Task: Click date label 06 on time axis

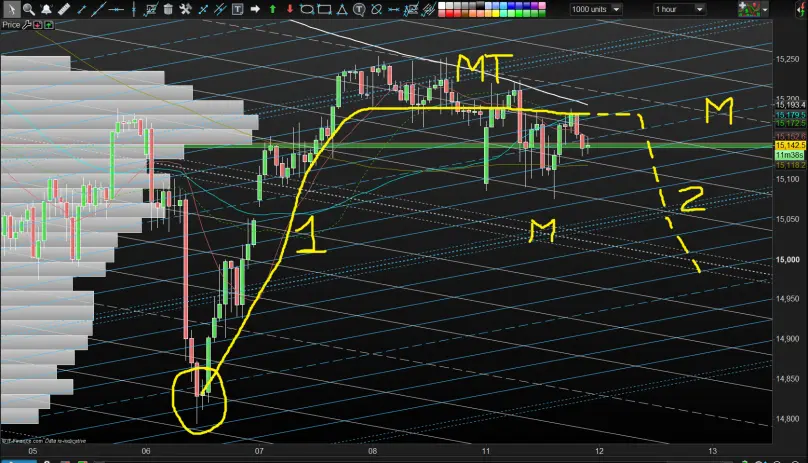Action: click(x=146, y=451)
